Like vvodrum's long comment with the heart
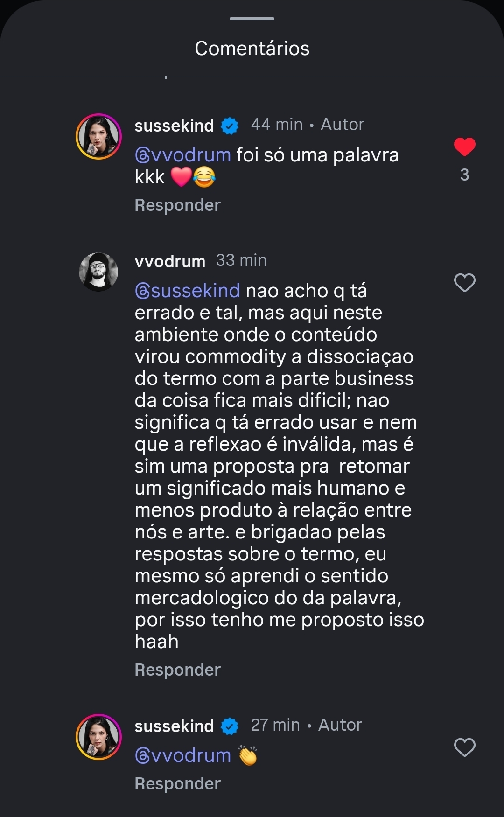Viewport: 504px width, 817px height. 464,283
